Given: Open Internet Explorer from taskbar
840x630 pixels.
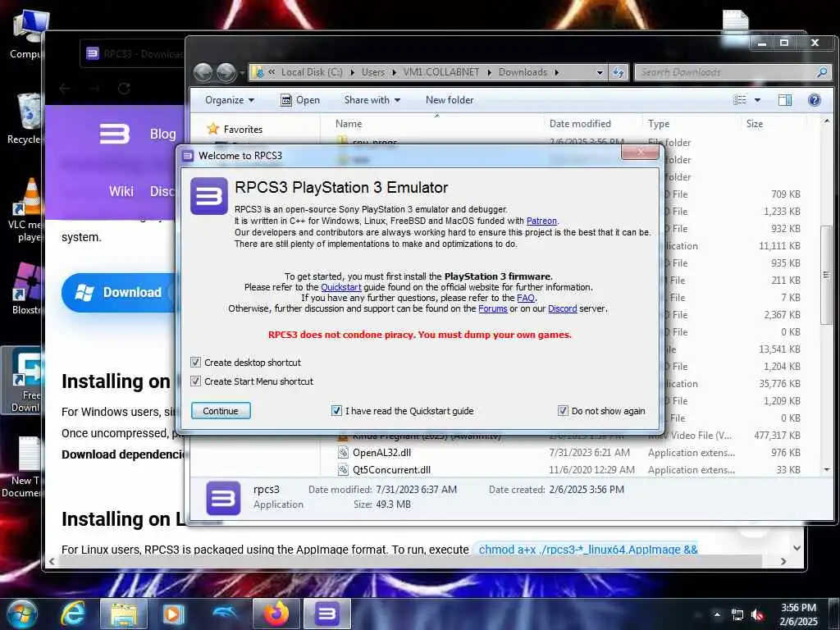Looking at the screenshot, I should (x=73, y=614).
